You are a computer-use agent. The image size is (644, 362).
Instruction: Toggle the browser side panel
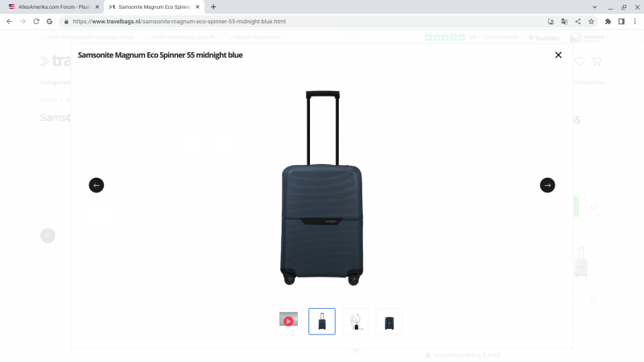pos(621,21)
